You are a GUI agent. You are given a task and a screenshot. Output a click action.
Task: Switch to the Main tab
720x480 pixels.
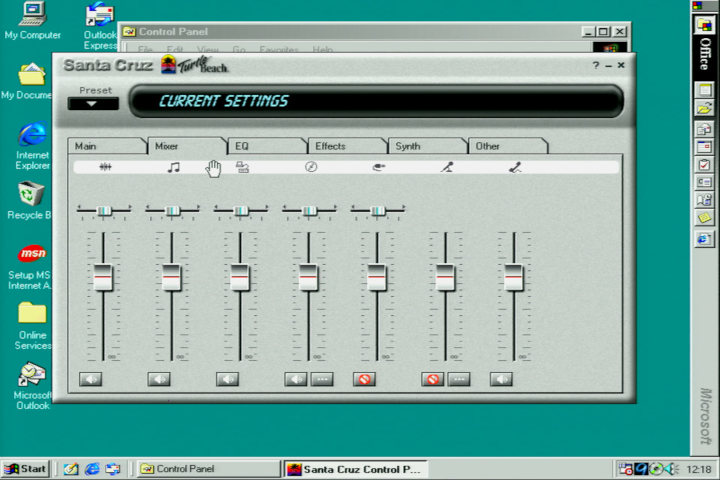tap(107, 146)
